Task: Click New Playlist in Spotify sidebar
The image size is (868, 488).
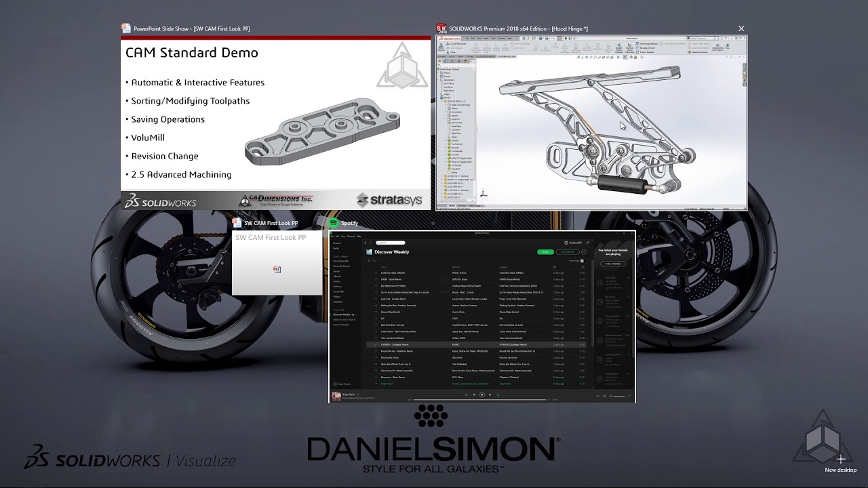Action: click(x=342, y=384)
